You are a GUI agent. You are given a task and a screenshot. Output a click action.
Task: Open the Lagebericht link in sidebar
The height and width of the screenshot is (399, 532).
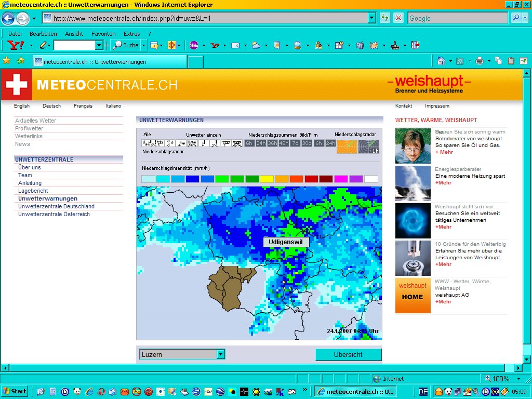pos(33,191)
